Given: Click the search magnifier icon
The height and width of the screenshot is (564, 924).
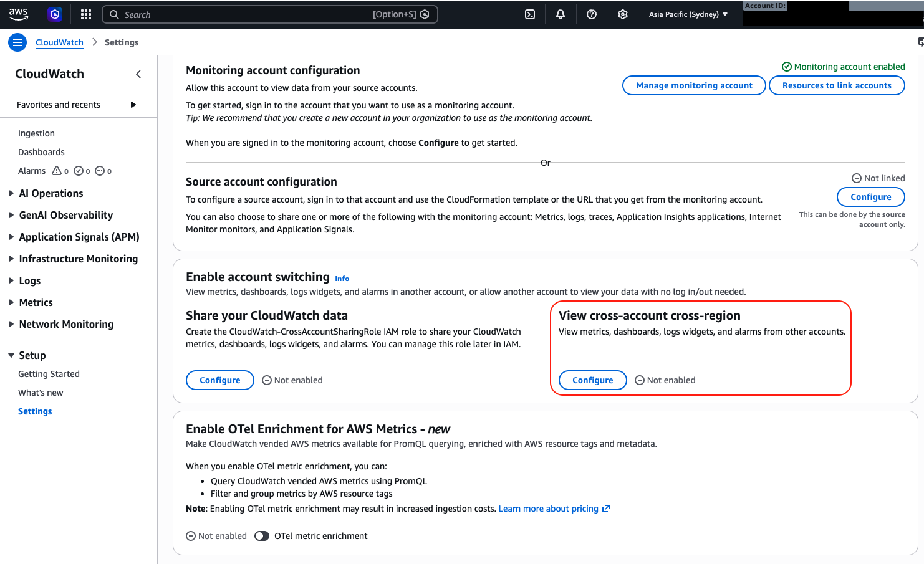Looking at the screenshot, I should 114,14.
